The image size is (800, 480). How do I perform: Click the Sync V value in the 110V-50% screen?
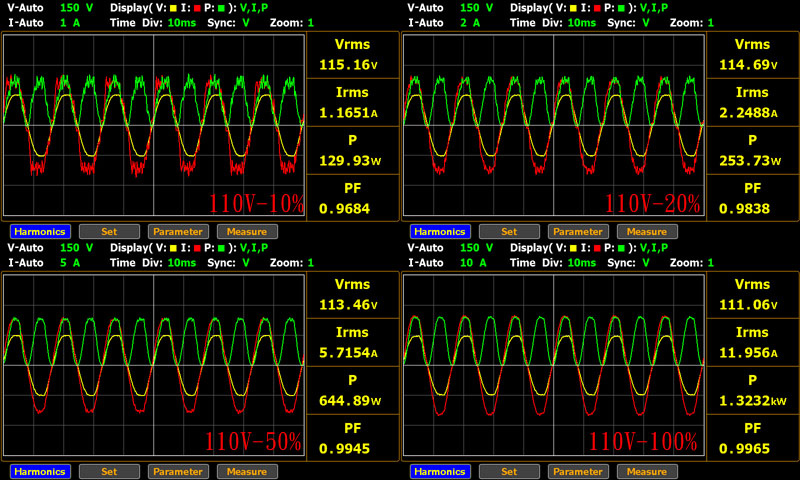click(x=245, y=263)
